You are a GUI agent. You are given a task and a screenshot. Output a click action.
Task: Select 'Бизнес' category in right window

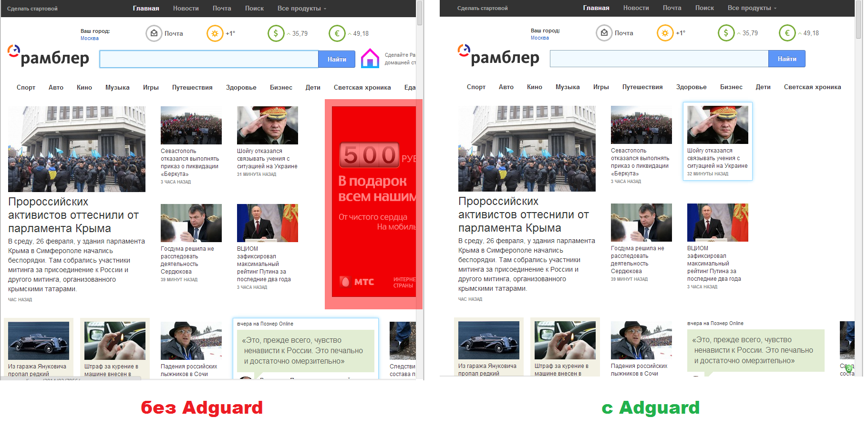point(731,87)
